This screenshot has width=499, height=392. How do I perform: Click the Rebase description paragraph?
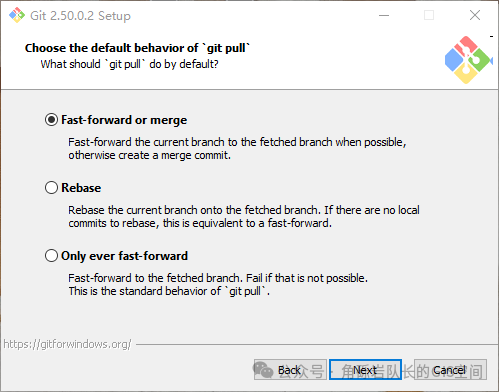244,216
